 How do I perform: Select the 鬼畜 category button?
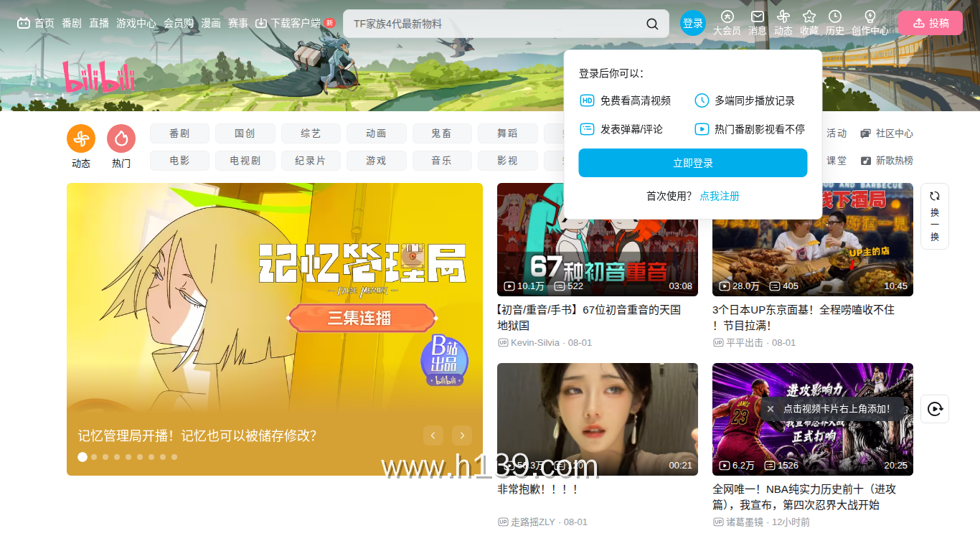point(442,133)
